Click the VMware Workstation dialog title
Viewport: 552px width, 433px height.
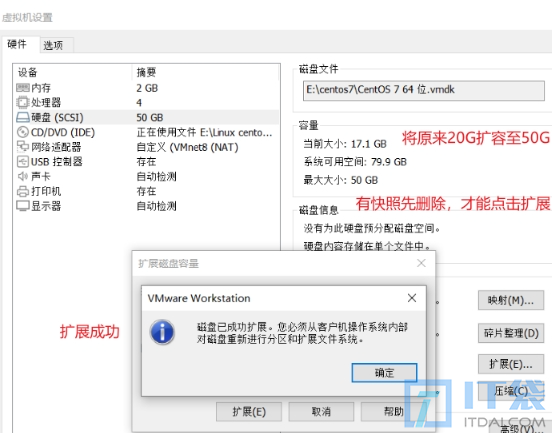pos(199,298)
